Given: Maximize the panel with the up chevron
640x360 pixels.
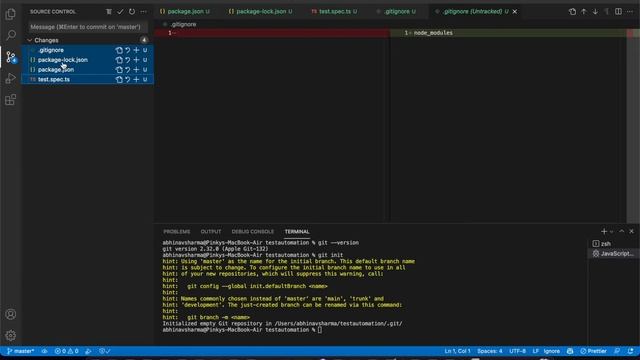Looking at the screenshot, I should (622, 231).
